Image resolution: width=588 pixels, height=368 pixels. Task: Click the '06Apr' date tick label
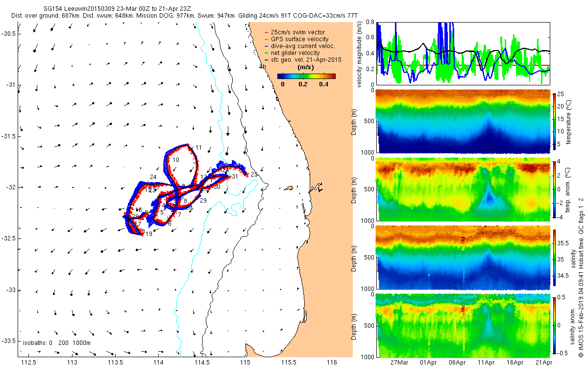457,363
